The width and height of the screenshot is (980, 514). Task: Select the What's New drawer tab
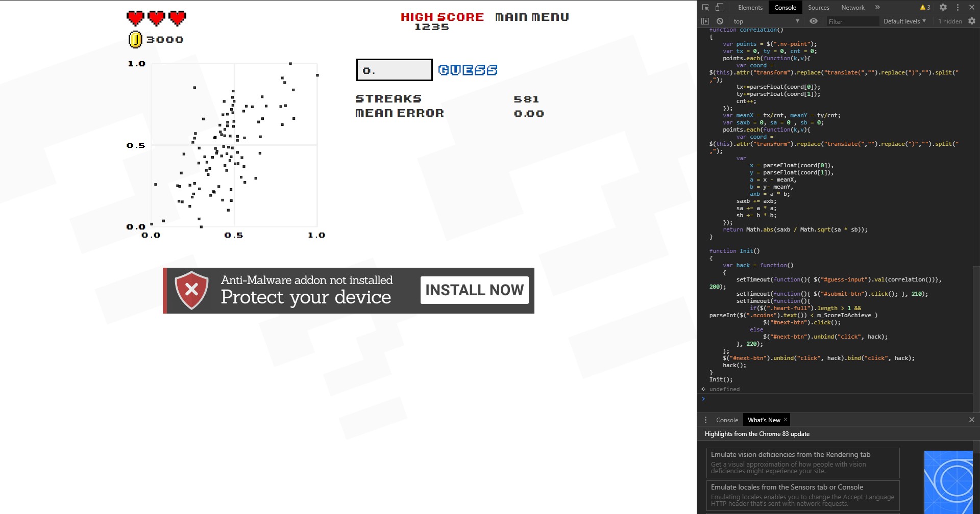point(764,420)
